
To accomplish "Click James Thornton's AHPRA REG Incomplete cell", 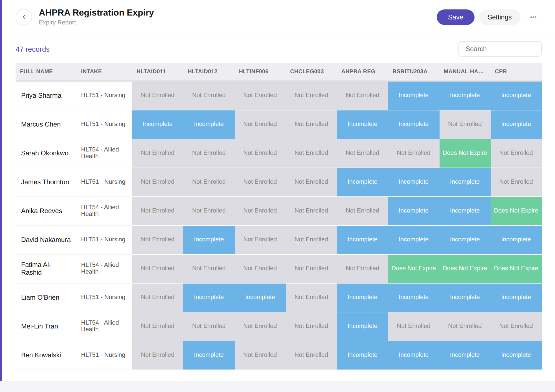I will 362,182.
